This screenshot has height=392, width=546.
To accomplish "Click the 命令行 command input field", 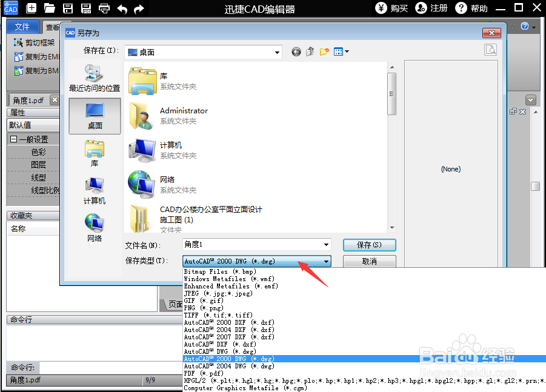I will pyautogui.click(x=111, y=367).
